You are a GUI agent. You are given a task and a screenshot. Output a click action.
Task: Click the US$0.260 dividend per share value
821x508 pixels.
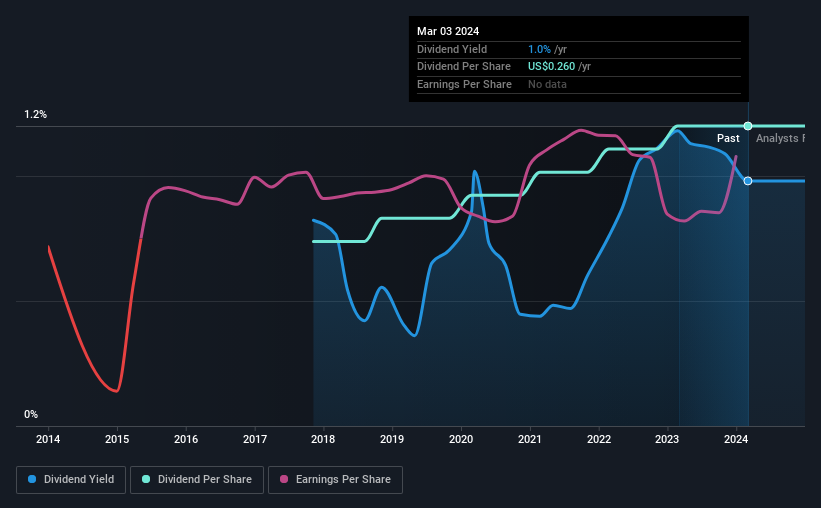(x=551, y=67)
